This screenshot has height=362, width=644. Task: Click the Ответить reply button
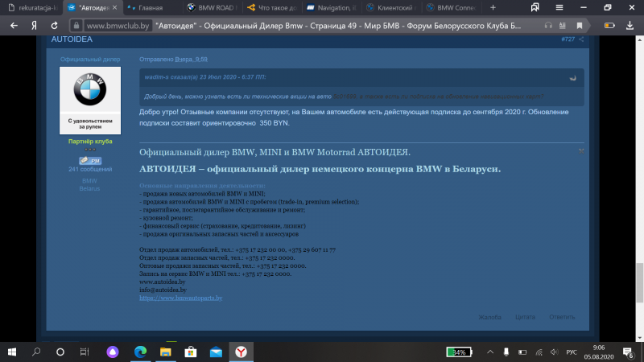point(562,317)
